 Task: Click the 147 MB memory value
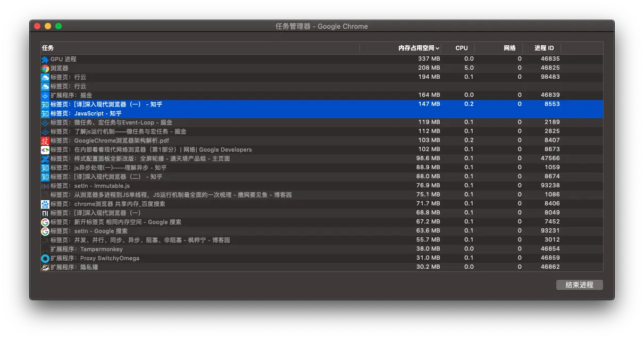(x=429, y=104)
